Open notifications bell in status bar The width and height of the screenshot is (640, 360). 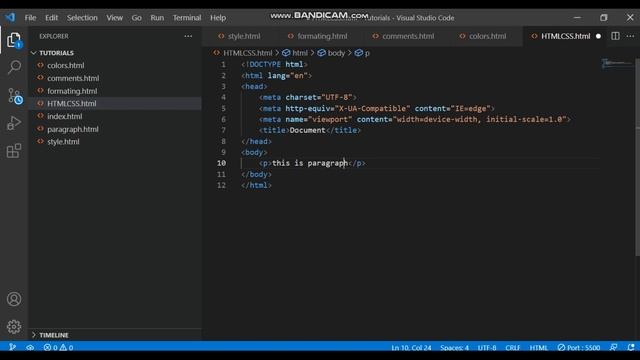pyautogui.click(x=631, y=347)
